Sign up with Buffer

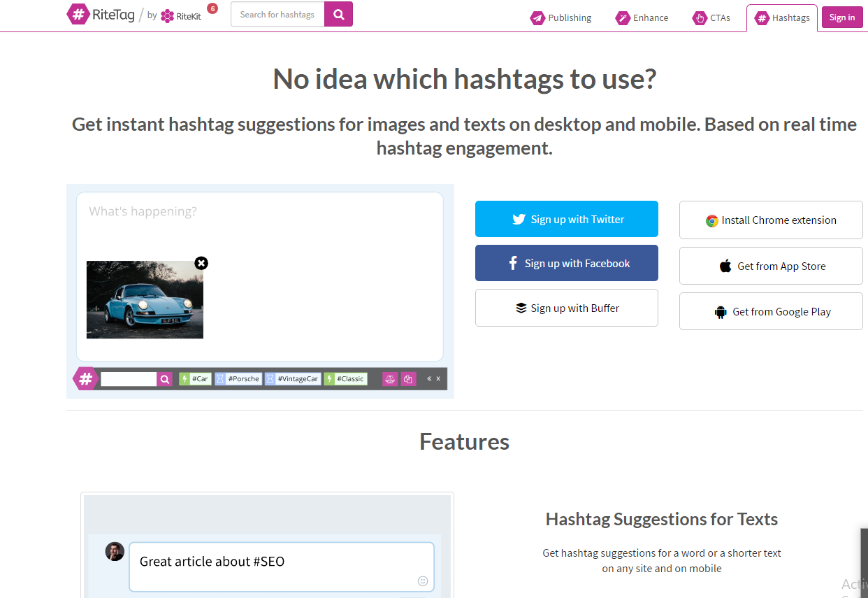[567, 308]
